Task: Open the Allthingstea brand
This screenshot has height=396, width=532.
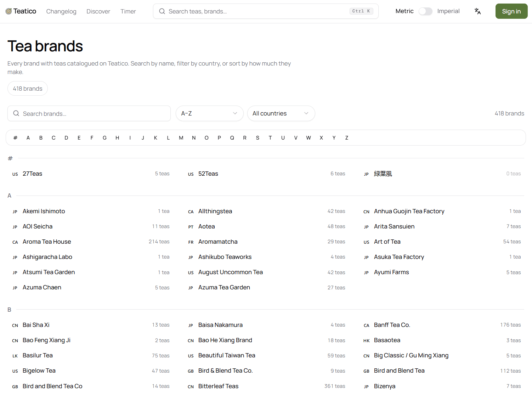Action: [x=266, y=211]
